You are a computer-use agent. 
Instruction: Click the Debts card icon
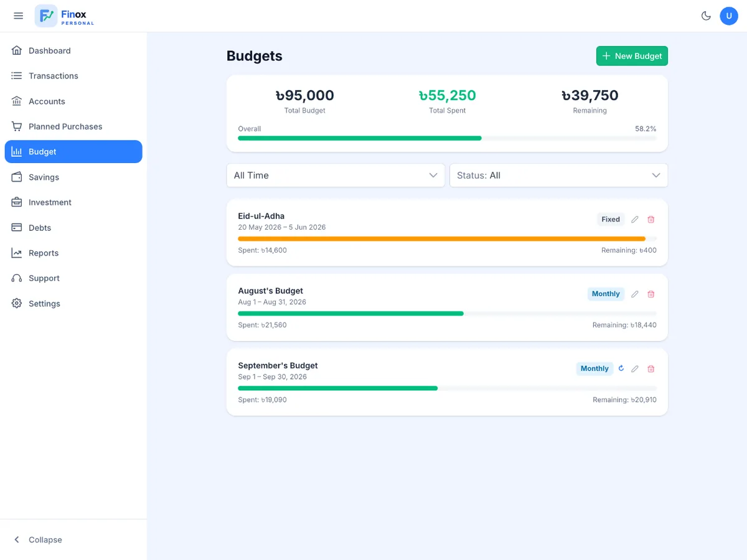[17, 228]
